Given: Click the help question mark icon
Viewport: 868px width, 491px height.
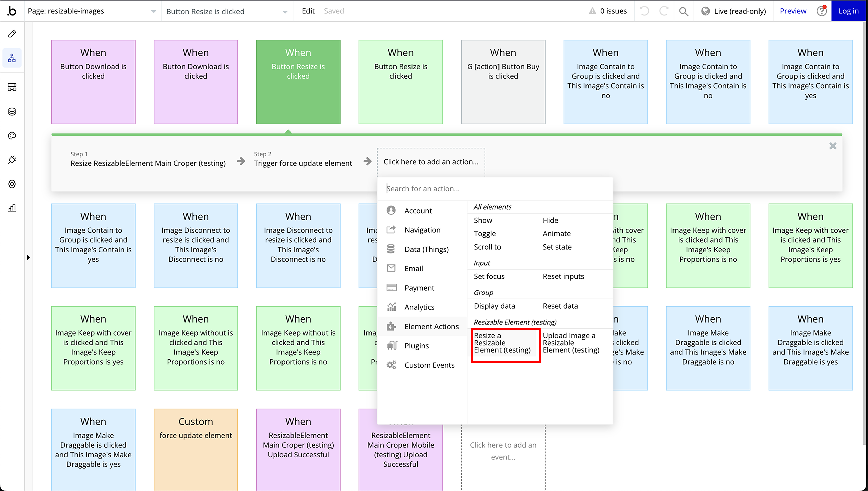Looking at the screenshot, I should click(822, 11).
